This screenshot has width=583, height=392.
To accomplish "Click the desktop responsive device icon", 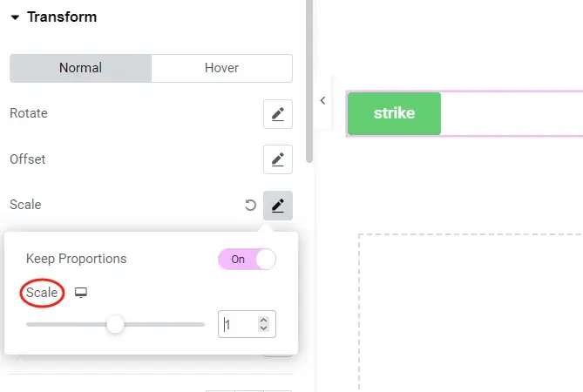I will coord(81,293).
